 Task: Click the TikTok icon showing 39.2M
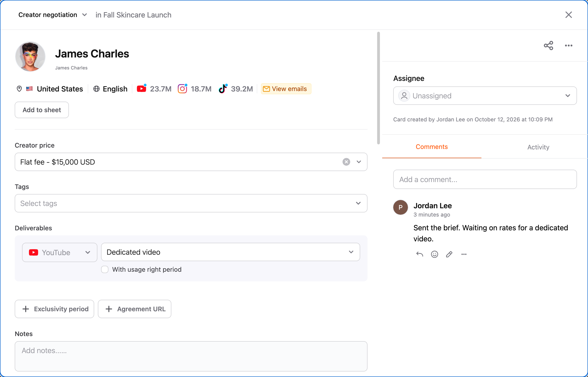[x=223, y=89]
